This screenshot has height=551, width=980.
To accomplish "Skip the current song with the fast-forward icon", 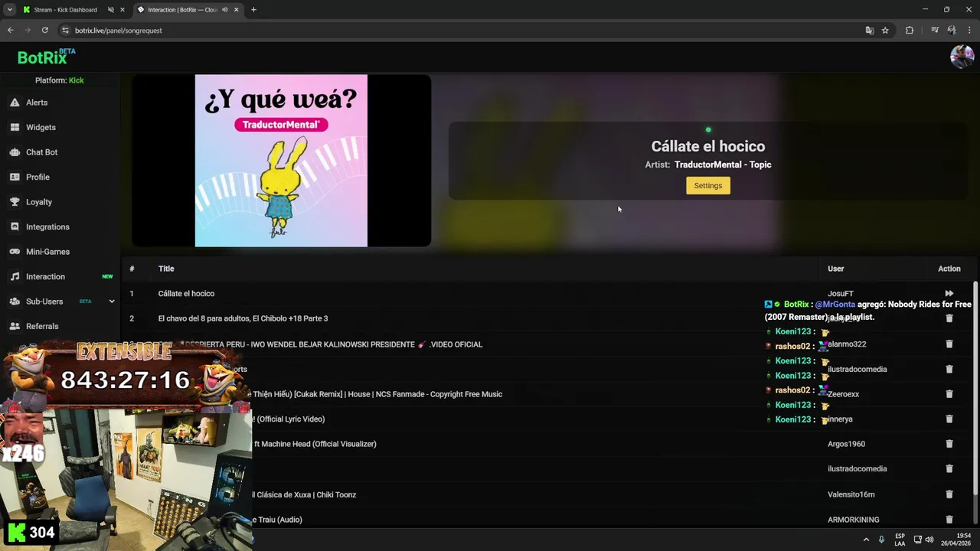I will point(949,293).
